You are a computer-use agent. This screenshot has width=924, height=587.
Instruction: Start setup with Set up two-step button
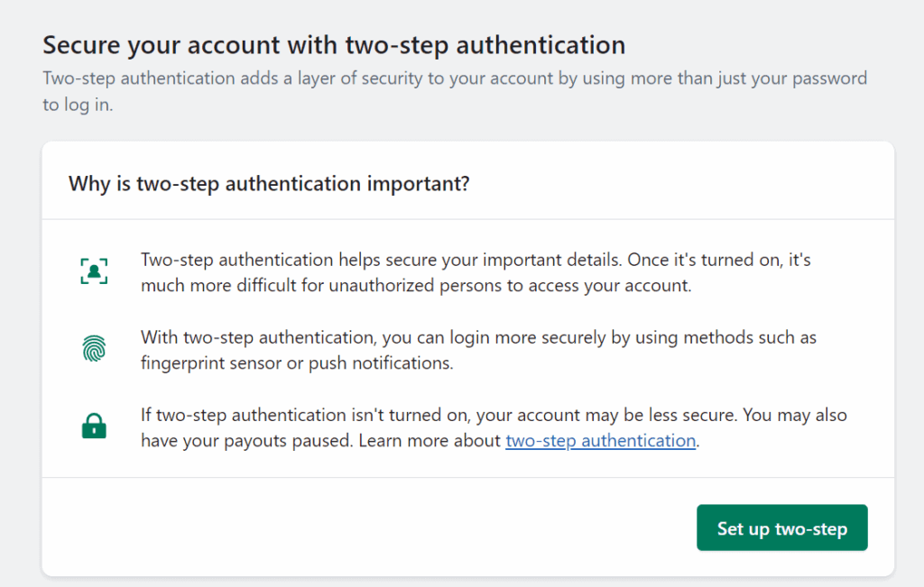[x=782, y=527]
